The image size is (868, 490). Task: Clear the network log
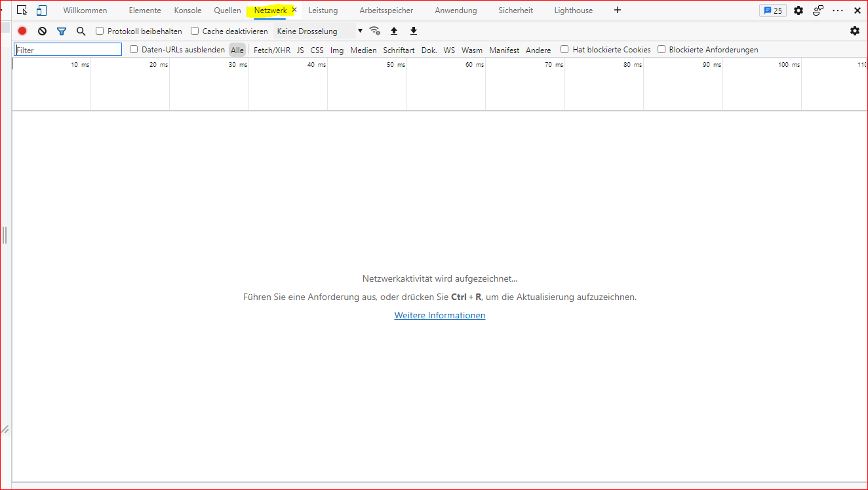[42, 31]
